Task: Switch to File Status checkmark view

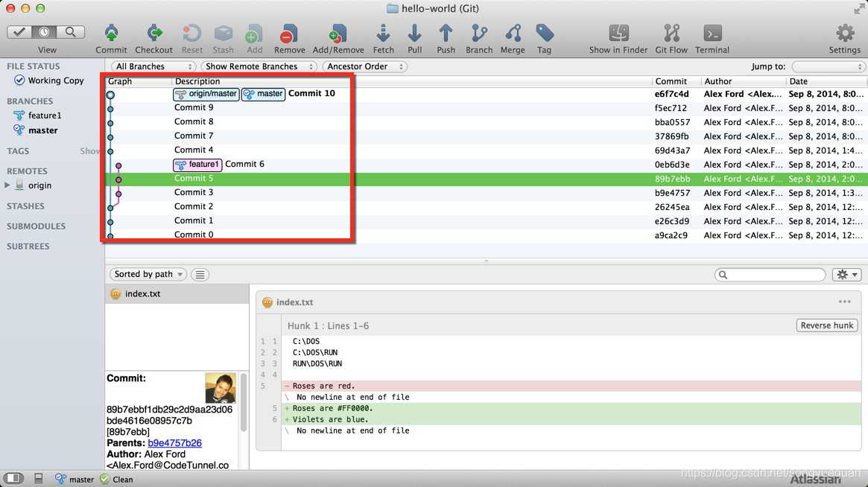Action: (x=19, y=32)
